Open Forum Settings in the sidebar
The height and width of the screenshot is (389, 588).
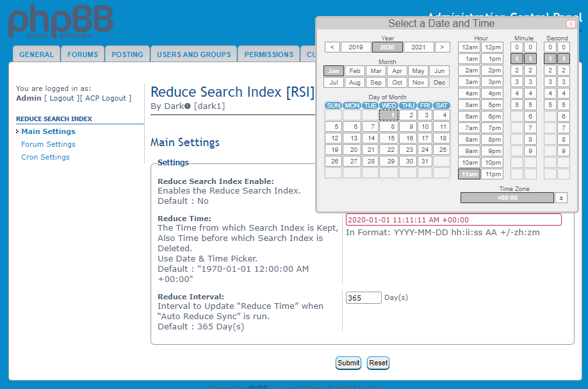point(48,144)
